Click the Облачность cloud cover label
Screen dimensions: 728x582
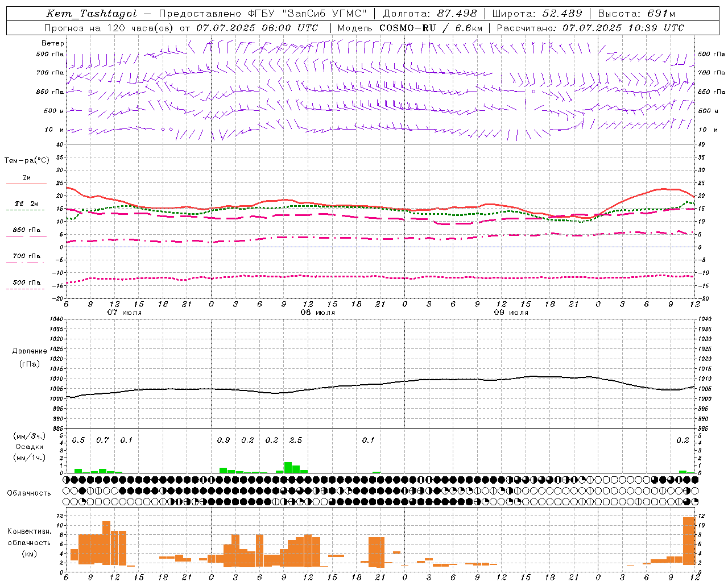(29, 493)
